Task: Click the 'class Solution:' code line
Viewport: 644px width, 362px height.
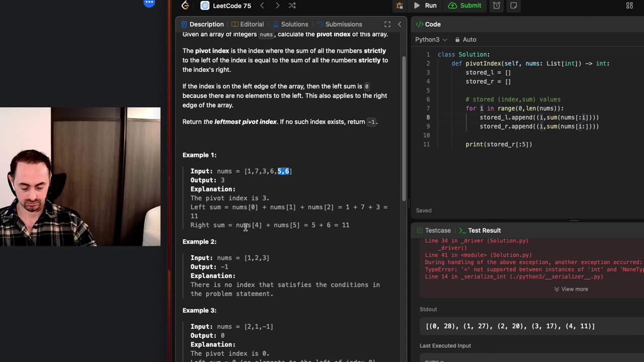Action: [x=464, y=54]
